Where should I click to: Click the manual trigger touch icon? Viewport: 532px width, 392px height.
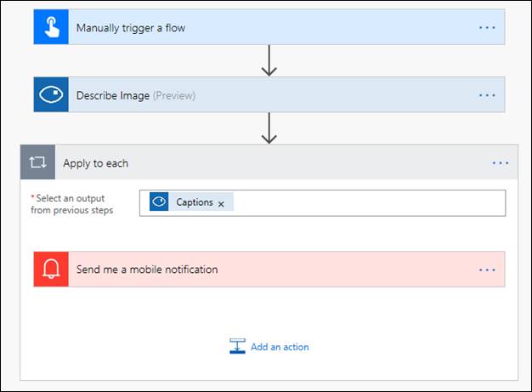[x=50, y=27]
